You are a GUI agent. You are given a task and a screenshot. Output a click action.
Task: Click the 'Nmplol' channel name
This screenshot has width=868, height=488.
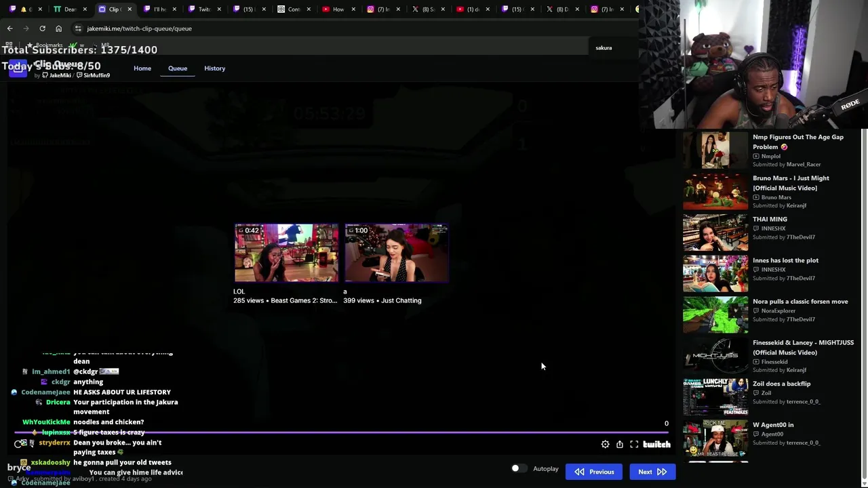pos(770,157)
